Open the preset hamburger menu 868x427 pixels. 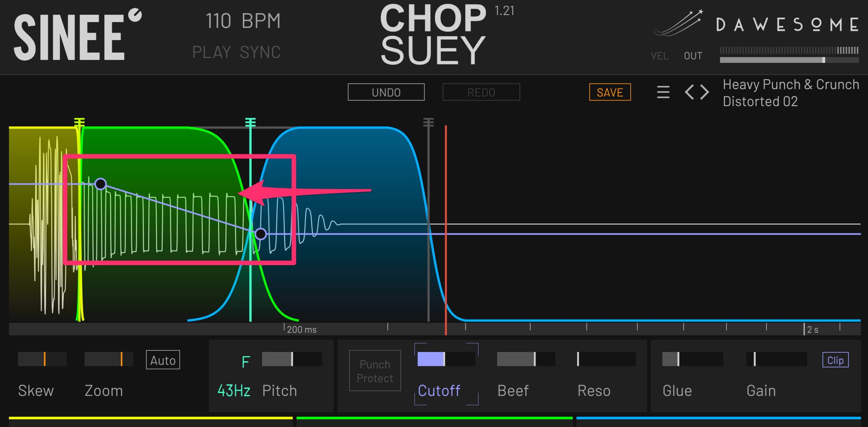(663, 92)
